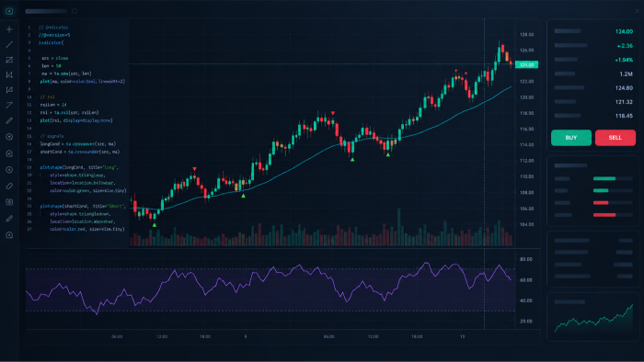Click code line 'rsiLen = 14'
644x362 pixels.
[x=53, y=105]
